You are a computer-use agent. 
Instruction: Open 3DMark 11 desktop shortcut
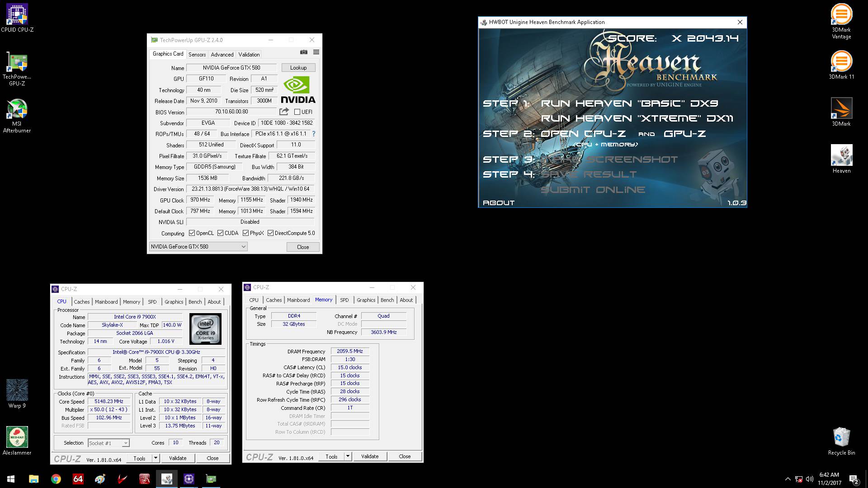coord(841,65)
